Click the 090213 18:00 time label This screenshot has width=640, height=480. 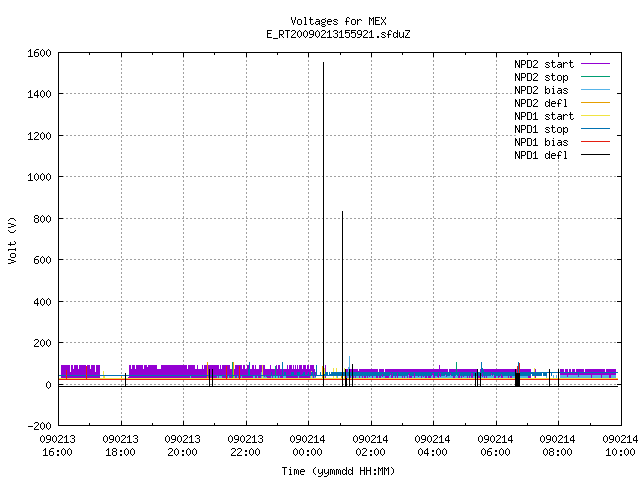[120, 446]
